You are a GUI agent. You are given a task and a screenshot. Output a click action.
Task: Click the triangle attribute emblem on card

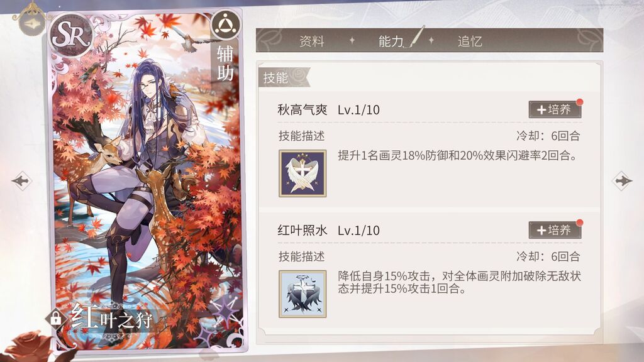[225, 25]
